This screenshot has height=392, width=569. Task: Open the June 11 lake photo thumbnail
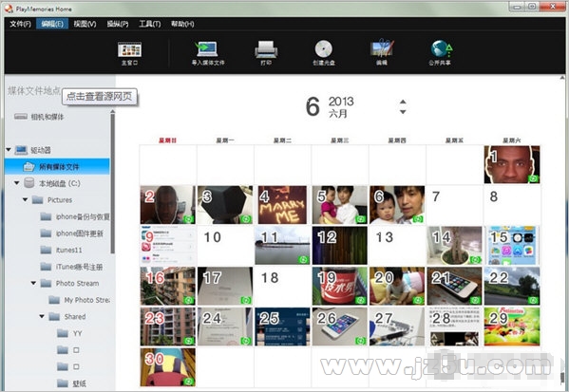[x=282, y=246]
